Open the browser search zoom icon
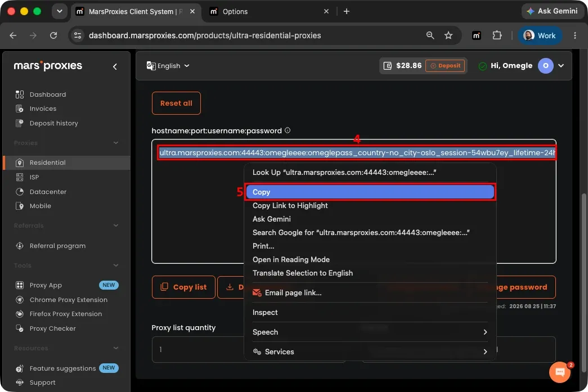 pos(430,35)
